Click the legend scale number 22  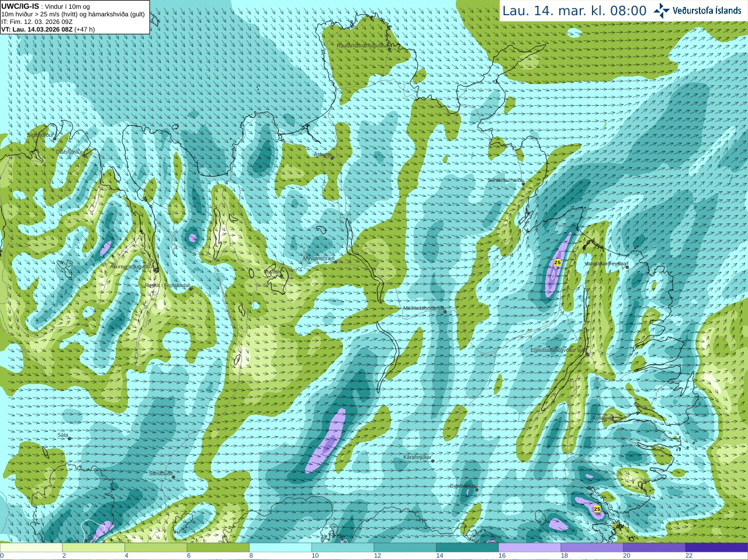689,556
